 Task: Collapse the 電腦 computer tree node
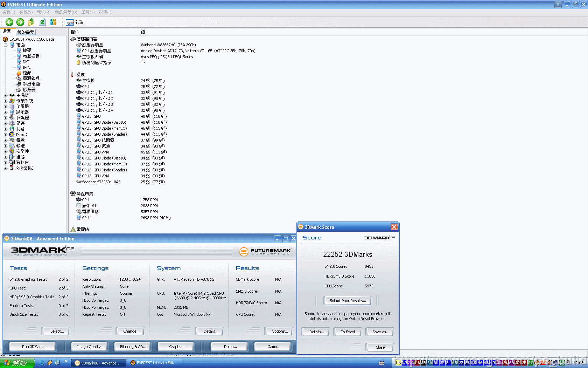(5, 45)
